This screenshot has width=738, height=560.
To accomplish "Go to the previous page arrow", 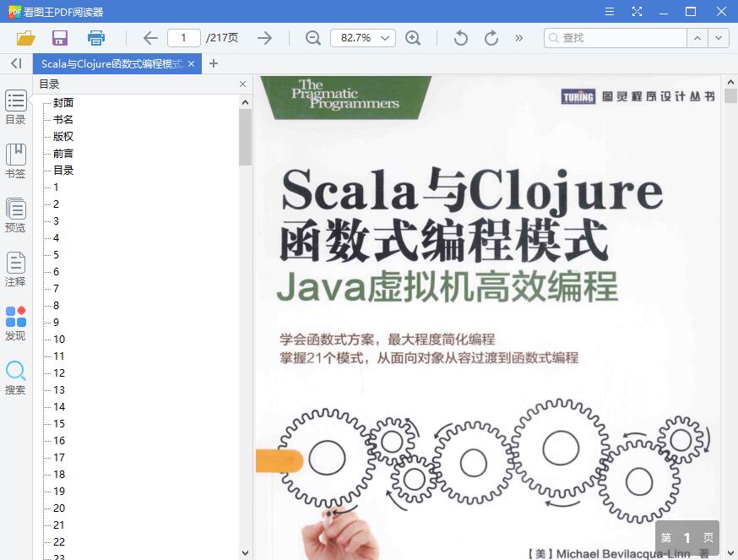I will click(x=150, y=38).
